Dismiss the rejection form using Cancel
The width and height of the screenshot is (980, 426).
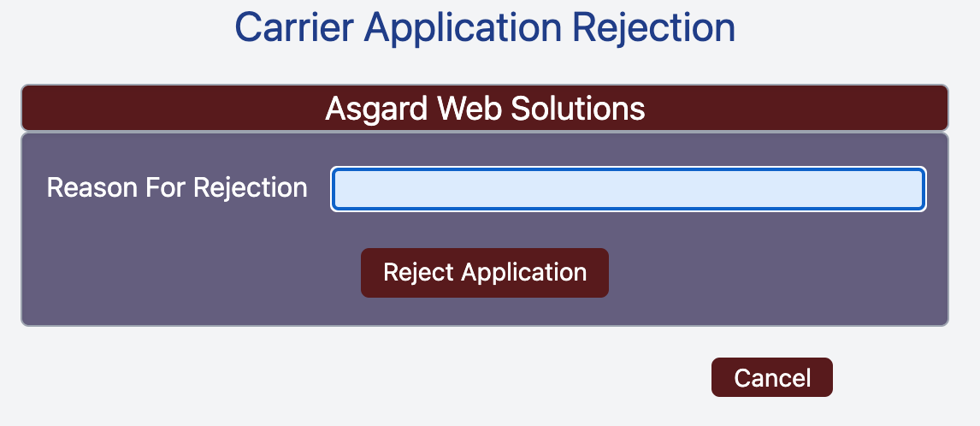pyautogui.click(x=772, y=377)
